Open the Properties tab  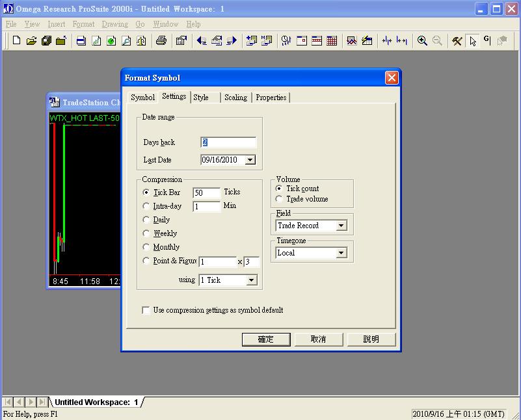tap(271, 98)
